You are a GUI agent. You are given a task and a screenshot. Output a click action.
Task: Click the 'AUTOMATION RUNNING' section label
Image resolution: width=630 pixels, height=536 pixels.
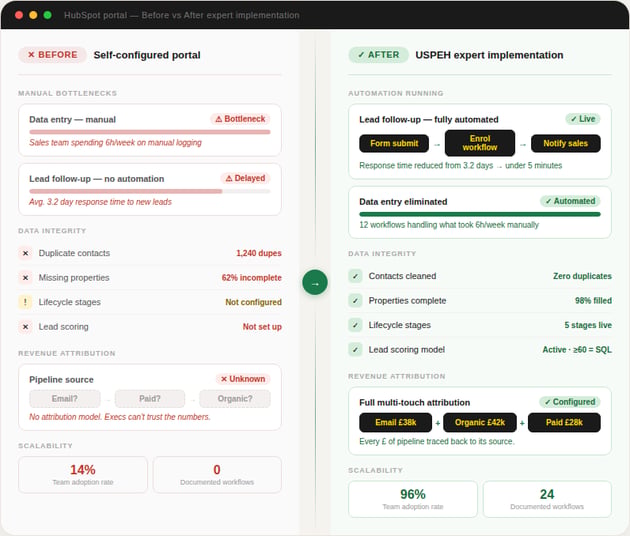tap(396, 93)
